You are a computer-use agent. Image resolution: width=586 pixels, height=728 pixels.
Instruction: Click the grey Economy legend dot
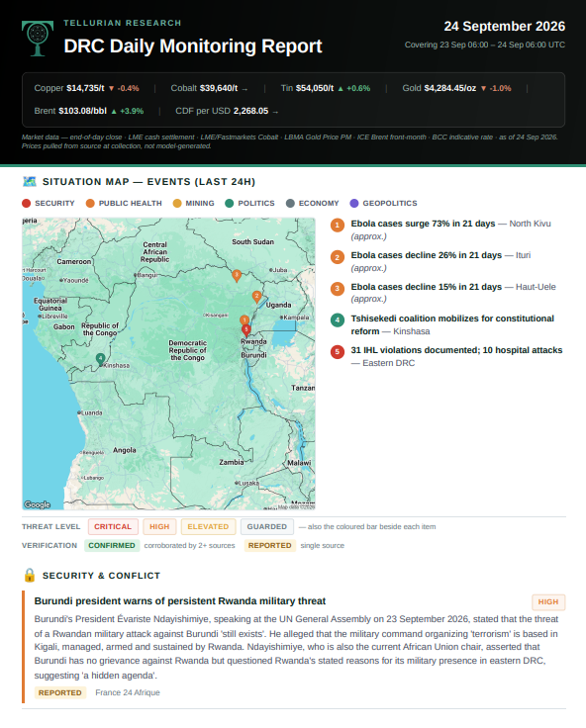tap(290, 203)
